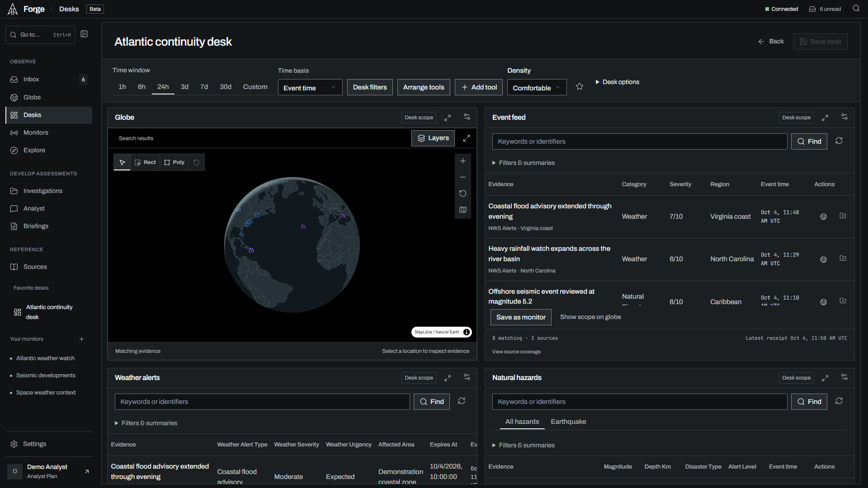Enable Poly selection tool
This screenshot has width=868, height=488.
pos(175,162)
